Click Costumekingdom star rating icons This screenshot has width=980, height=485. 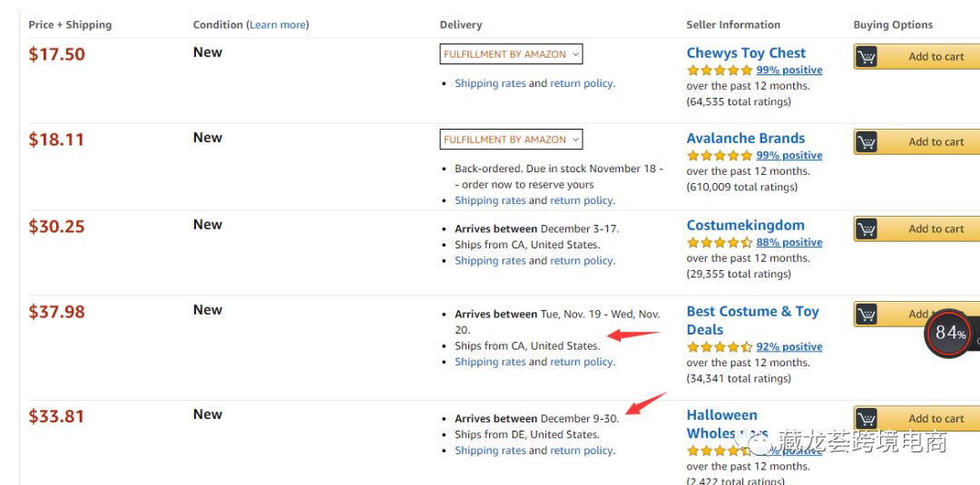(x=720, y=243)
